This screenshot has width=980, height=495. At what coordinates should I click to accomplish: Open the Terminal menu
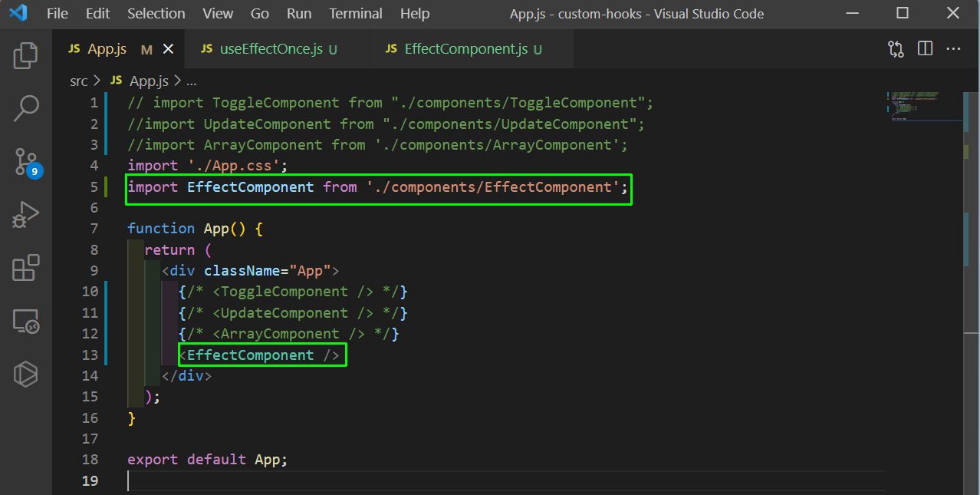click(356, 14)
